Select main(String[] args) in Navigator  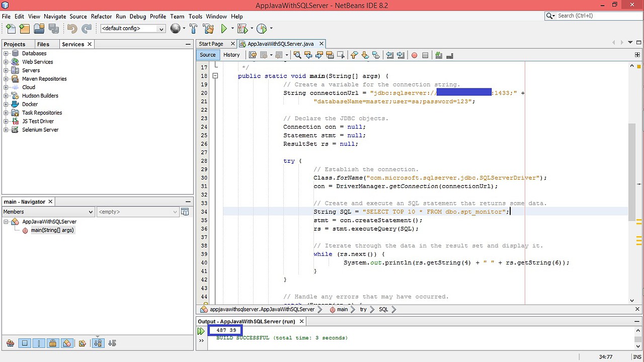(52, 230)
